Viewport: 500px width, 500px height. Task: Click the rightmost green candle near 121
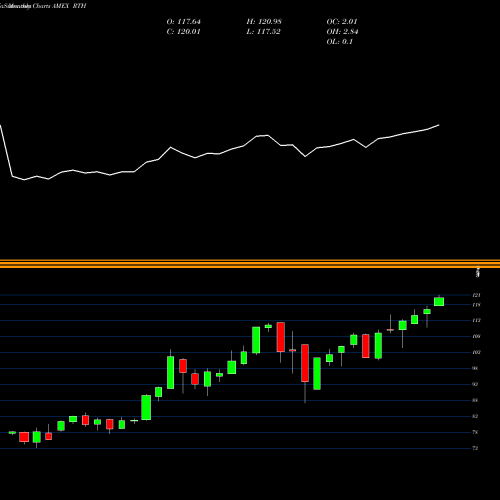coord(439,302)
